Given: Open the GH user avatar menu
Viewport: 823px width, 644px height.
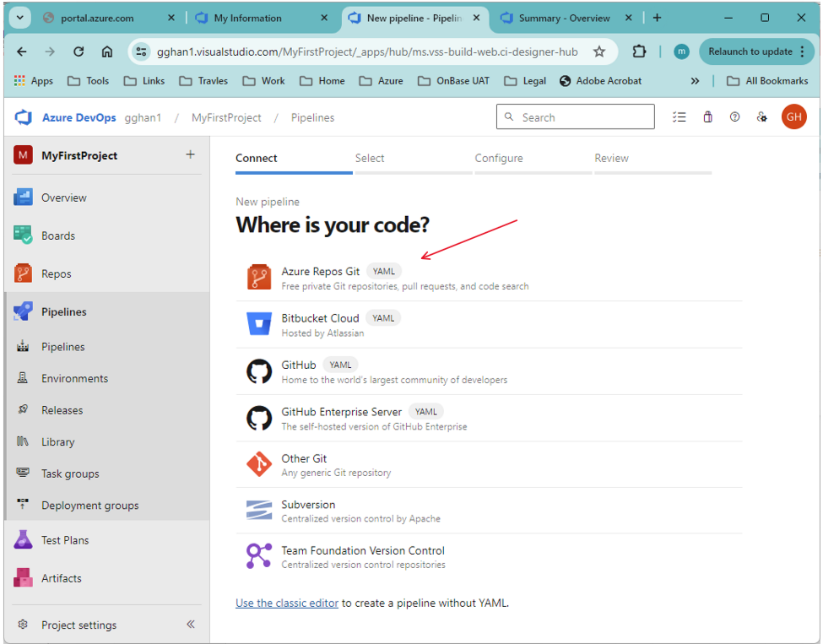Looking at the screenshot, I should pos(793,116).
